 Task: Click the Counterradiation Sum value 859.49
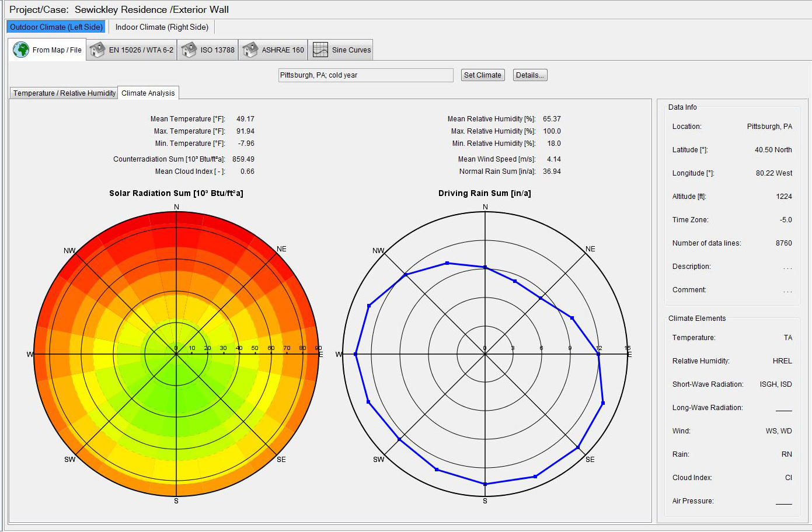[243, 159]
